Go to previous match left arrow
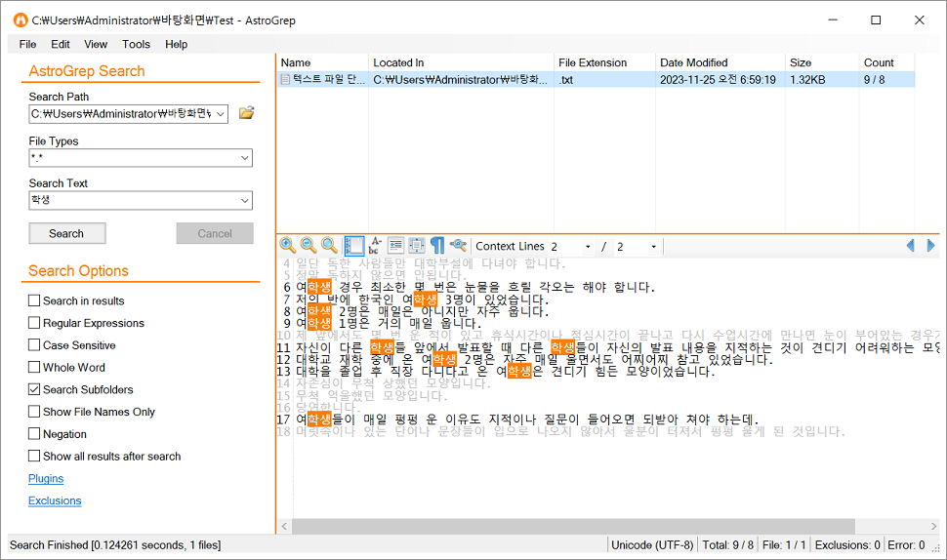This screenshot has height=560, width=947. click(910, 246)
